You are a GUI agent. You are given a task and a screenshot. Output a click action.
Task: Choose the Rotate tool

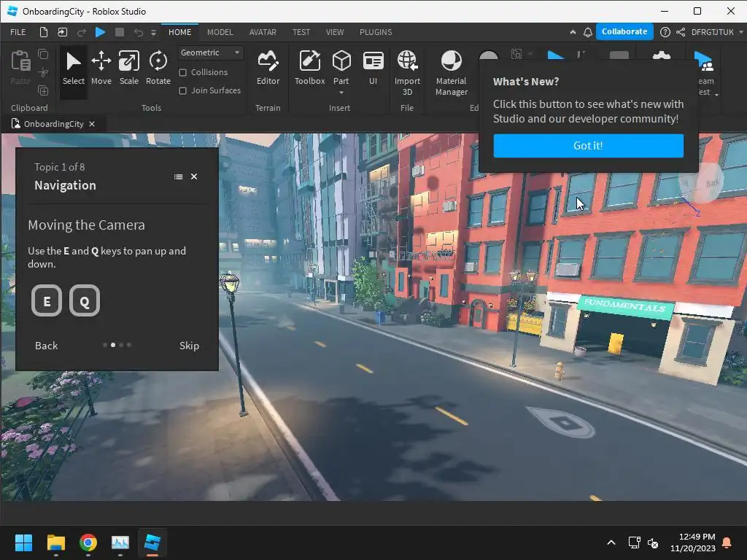pyautogui.click(x=158, y=69)
